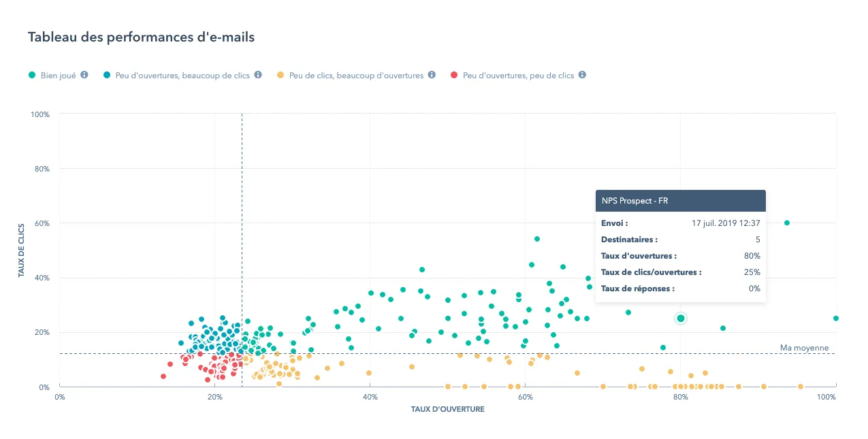Click the info icon beside 'Peu d'ouvertures, beaucoup de clics'
868x439 pixels.
258,75
